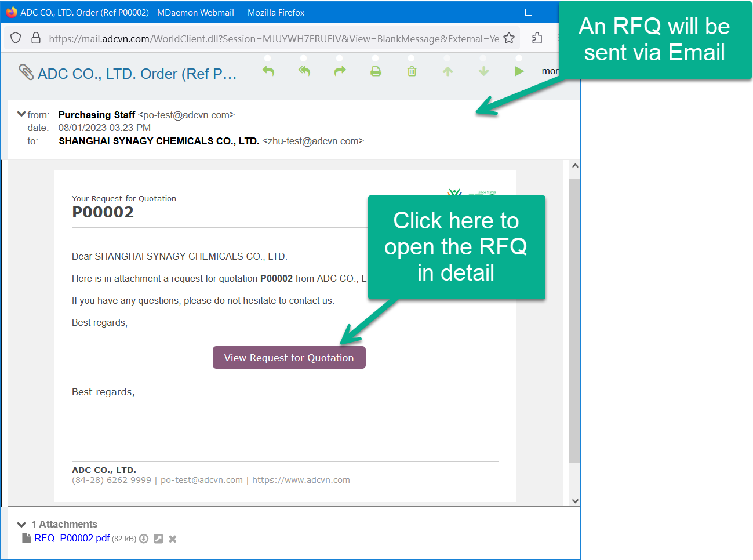Click the Reply All double-arrow icon
Image resolution: width=753 pixels, height=560 pixels.
coord(304,71)
